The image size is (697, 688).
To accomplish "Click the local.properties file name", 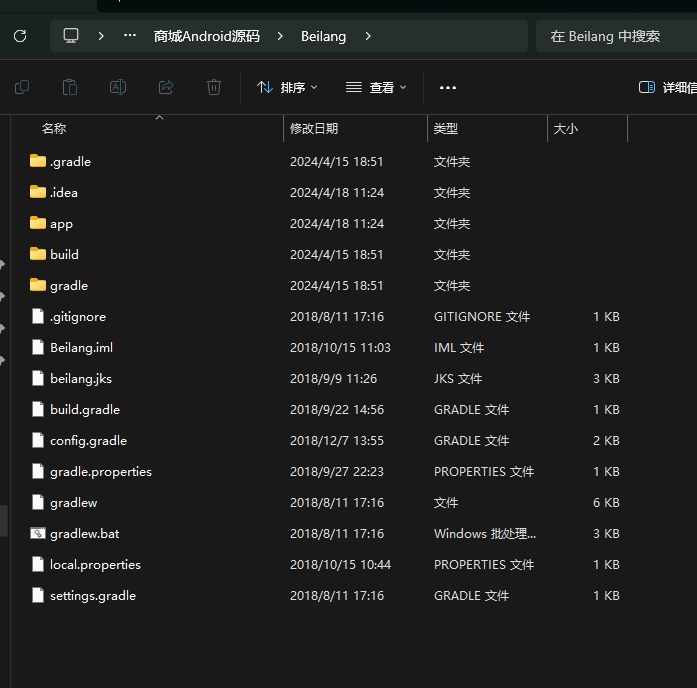I will [95, 565].
